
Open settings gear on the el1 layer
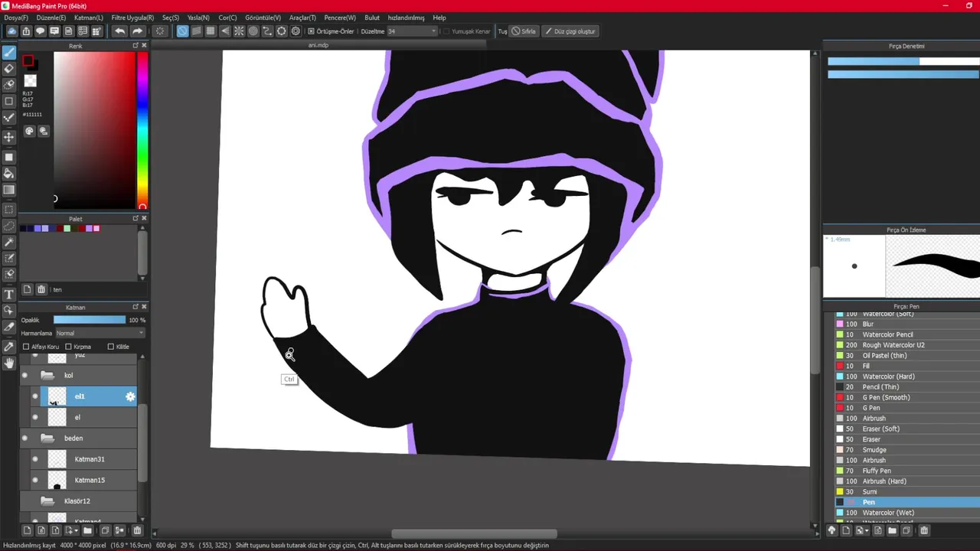point(130,396)
